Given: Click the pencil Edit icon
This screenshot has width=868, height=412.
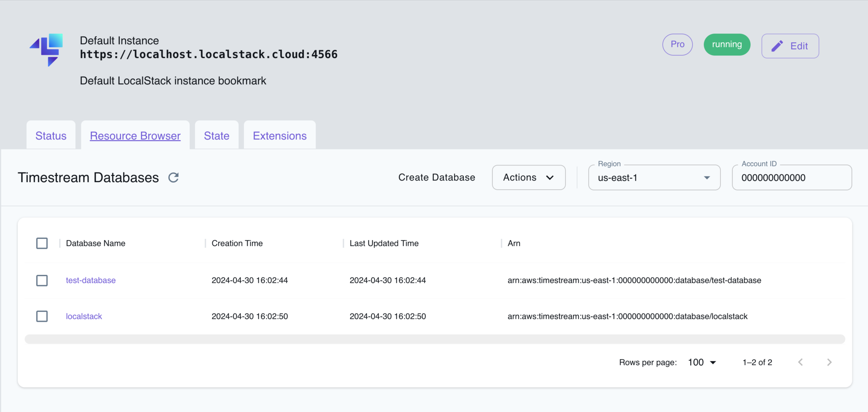Looking at the screenshot, I should 778,46.
